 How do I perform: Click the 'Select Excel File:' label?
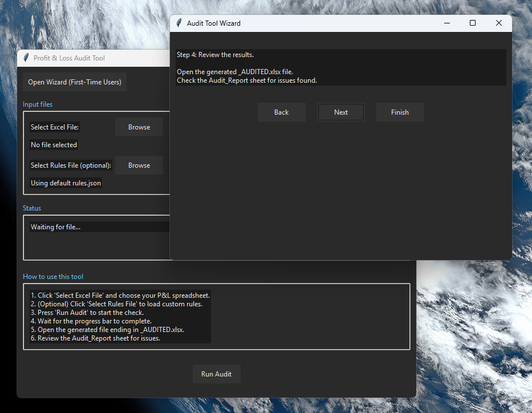(55, 127)
